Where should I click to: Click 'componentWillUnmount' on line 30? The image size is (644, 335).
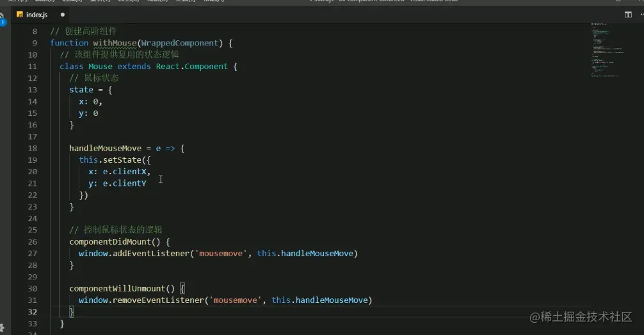(117, 289)
